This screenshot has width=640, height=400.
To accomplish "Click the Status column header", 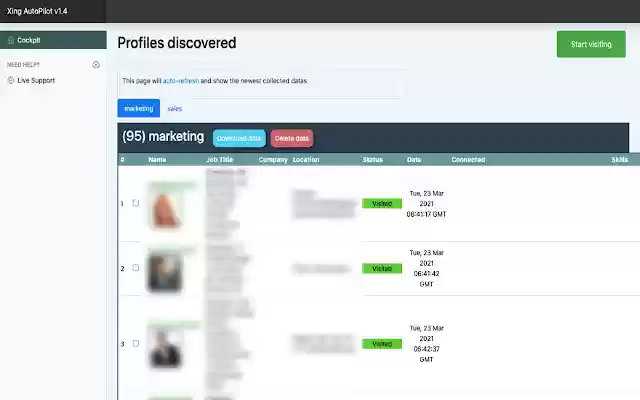I will pos(373,160).
